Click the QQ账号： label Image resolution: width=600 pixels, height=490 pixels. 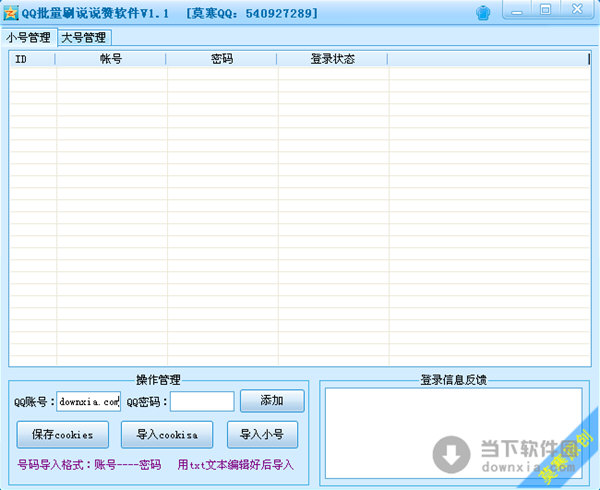(34, 402)
